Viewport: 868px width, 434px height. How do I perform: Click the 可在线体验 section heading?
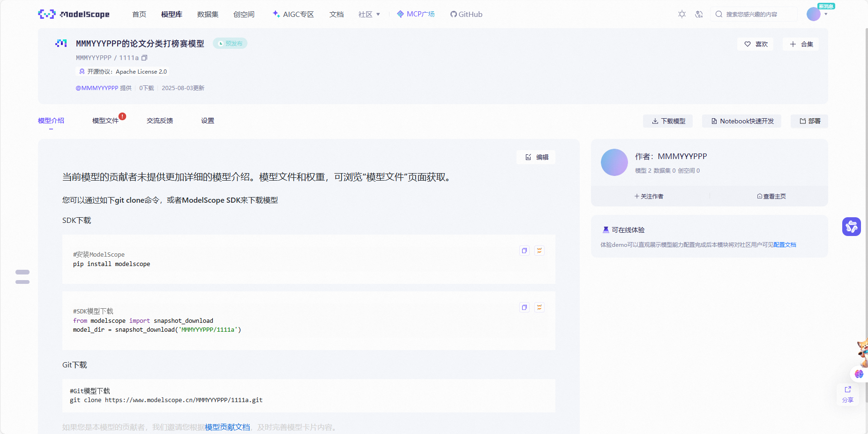(628, 230)
